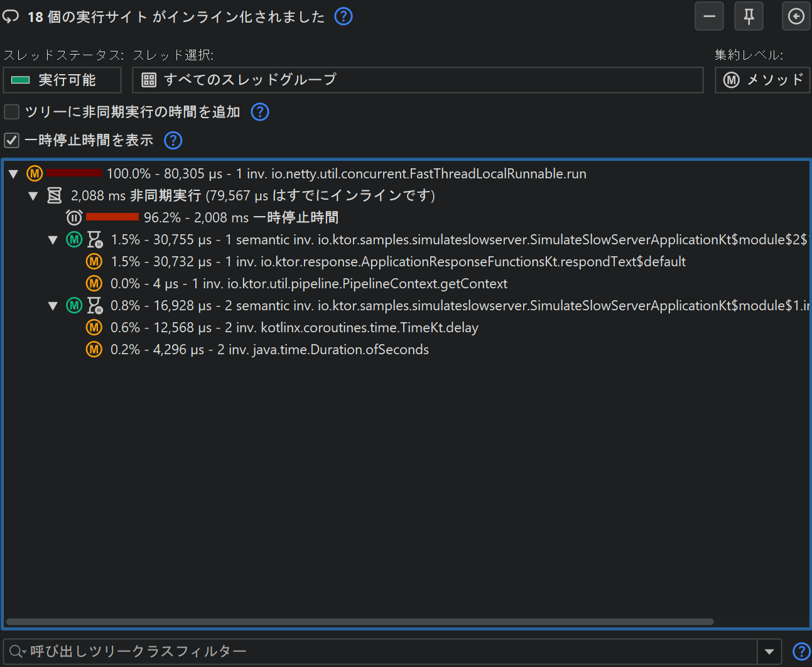Collapse the module$2 semantic invocation node
This screenshot has height=667, width=812.
pos(53,240)
